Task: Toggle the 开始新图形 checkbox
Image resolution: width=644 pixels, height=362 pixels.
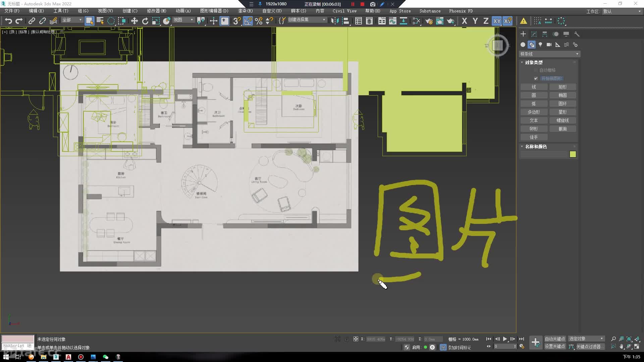Action: [536, 78]
